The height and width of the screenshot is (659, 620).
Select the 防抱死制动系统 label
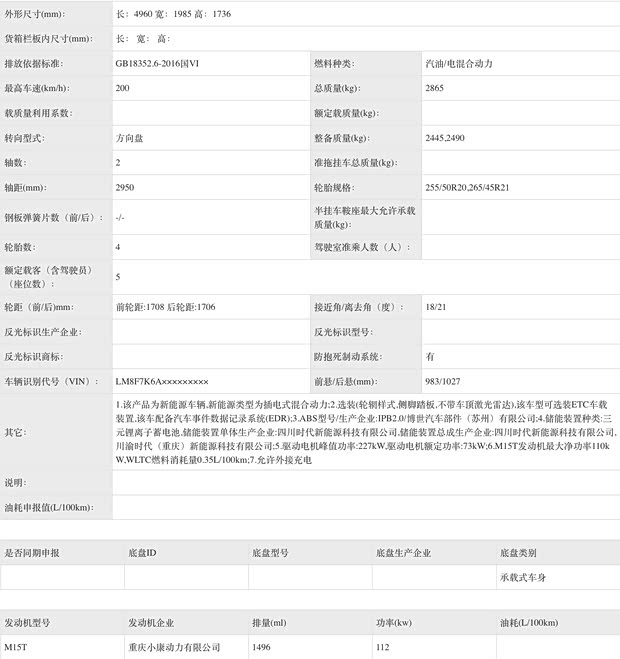[x=348, y=356]
